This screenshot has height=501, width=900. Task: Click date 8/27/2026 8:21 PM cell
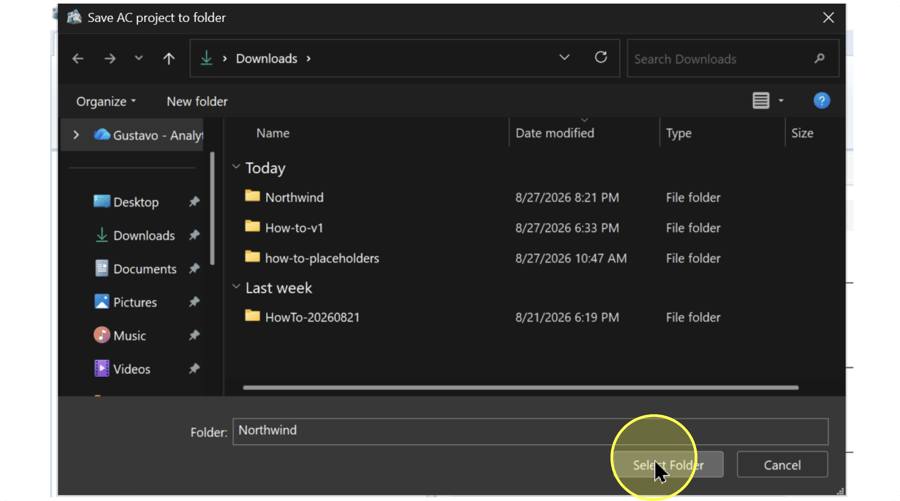point(567,197)
